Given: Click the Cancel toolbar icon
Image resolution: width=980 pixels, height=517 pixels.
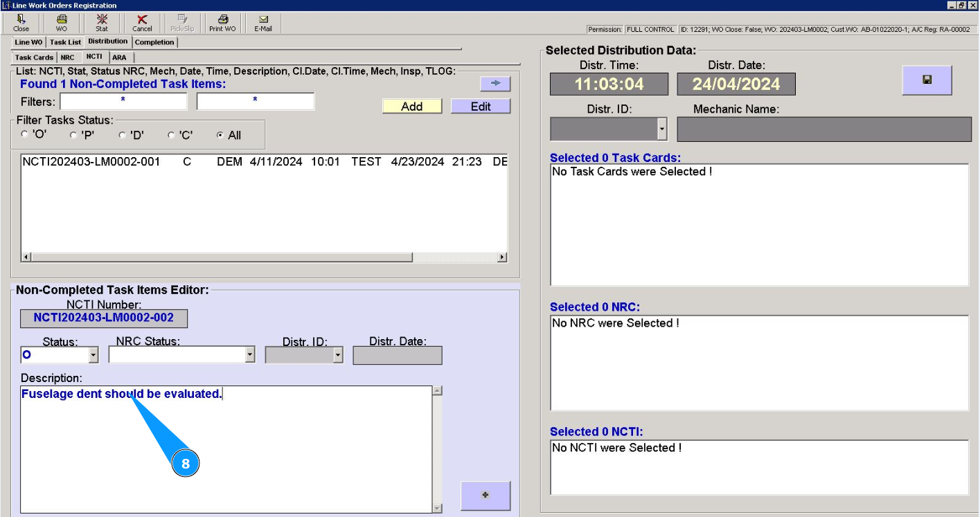Looking at the screenshot, I should (142, 23).
